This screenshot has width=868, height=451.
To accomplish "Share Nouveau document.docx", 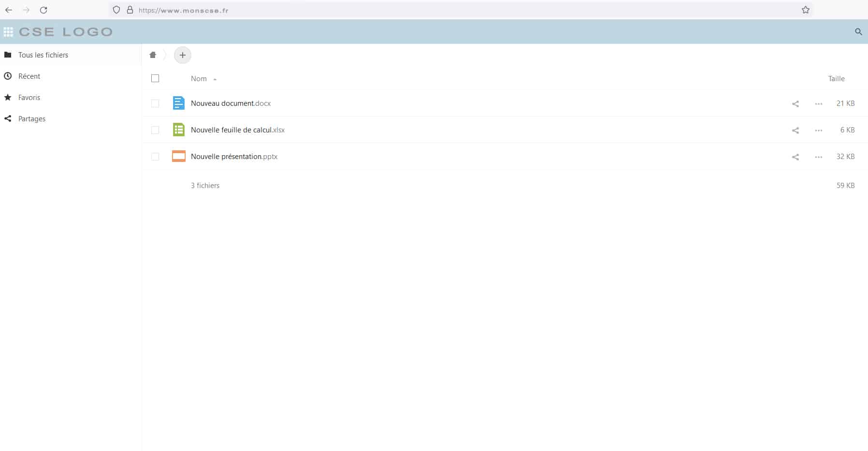I will [796, 103].
